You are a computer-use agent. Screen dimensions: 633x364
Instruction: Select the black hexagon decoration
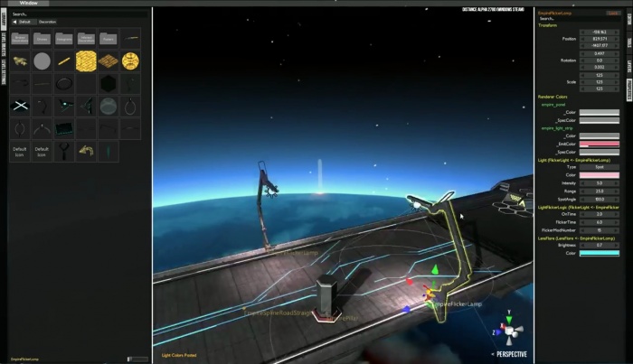click(109, 84)
